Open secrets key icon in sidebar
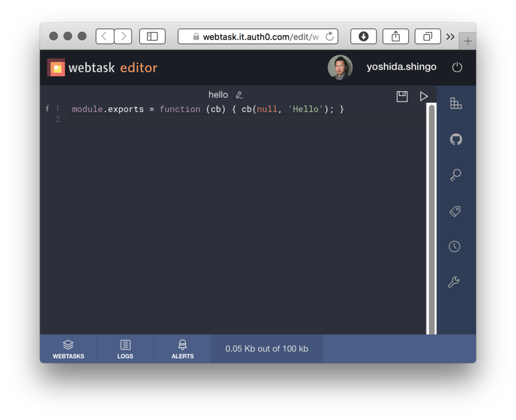Image resolution: width=516 pixels, height=420 pixels. click(x=456, y=175)
